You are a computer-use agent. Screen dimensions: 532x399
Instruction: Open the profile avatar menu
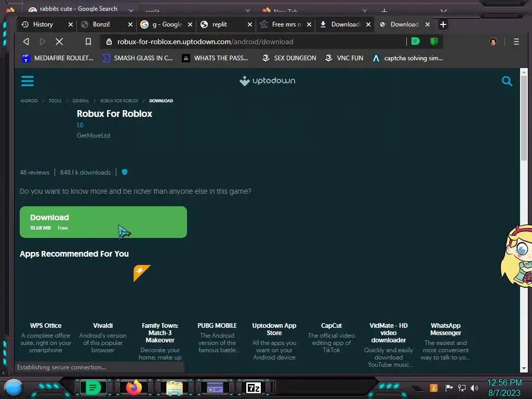coord(493,42)
